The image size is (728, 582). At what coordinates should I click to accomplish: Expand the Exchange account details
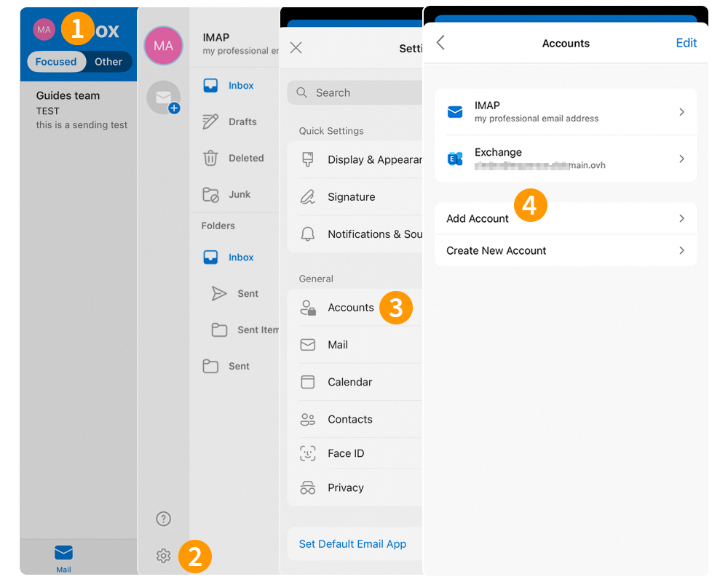point(566,158)
